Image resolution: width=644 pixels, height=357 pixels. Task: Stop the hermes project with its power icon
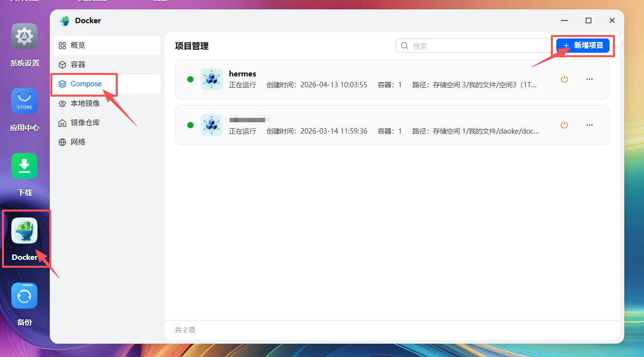coord(565,79)
